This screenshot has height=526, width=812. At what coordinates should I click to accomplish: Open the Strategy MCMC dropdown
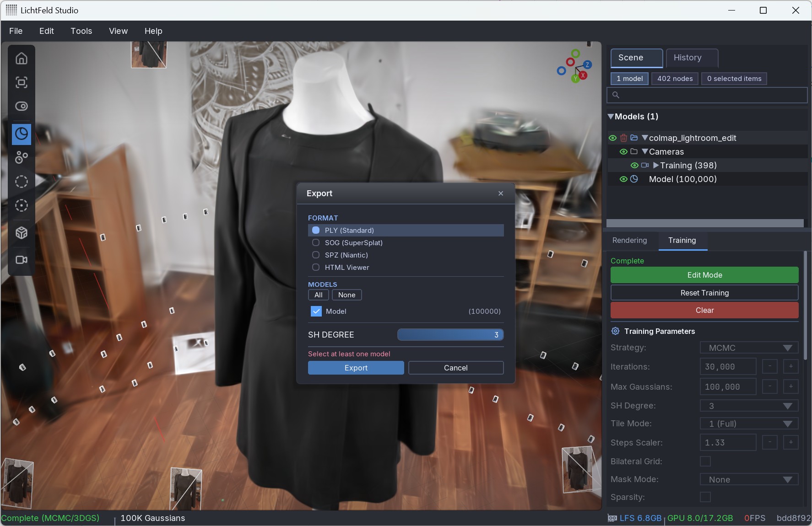click(x=749, y=348)
